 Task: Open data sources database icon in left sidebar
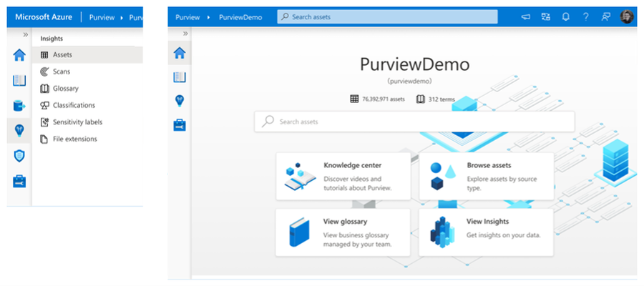tap(19, 105)
